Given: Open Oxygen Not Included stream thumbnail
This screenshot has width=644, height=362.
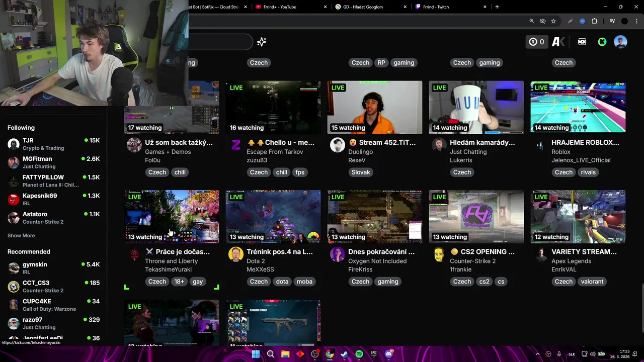Looking at the screenshot, I should (375, 216).
